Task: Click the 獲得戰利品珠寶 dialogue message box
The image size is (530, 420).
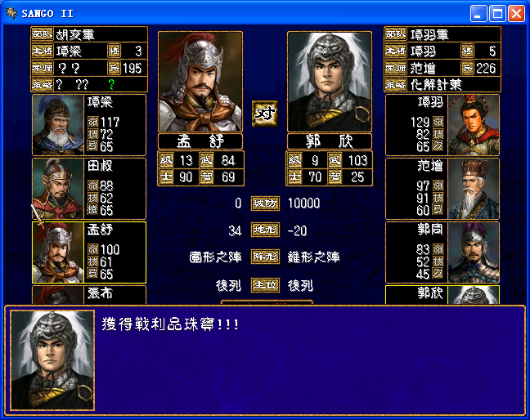Action: pos(265,361)
